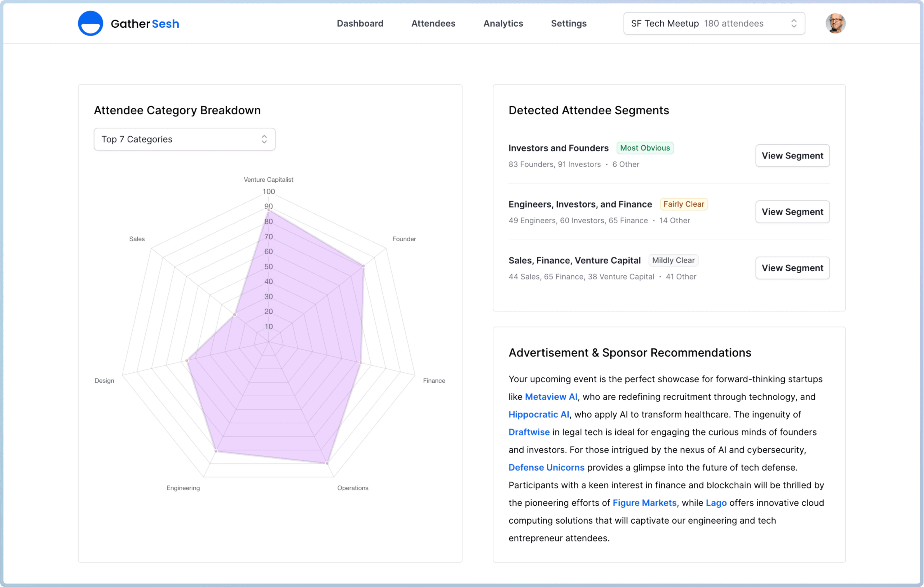Image resolution: width=924 pixels, height=587 pixels.
Task: Switch to the Analytics nav item
Action: (503, 23)
